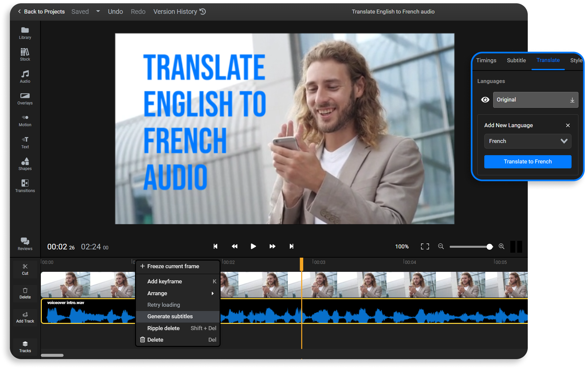Open the 100% preview zoom selector
Screen dimensions: 588x369
(402, 246)
